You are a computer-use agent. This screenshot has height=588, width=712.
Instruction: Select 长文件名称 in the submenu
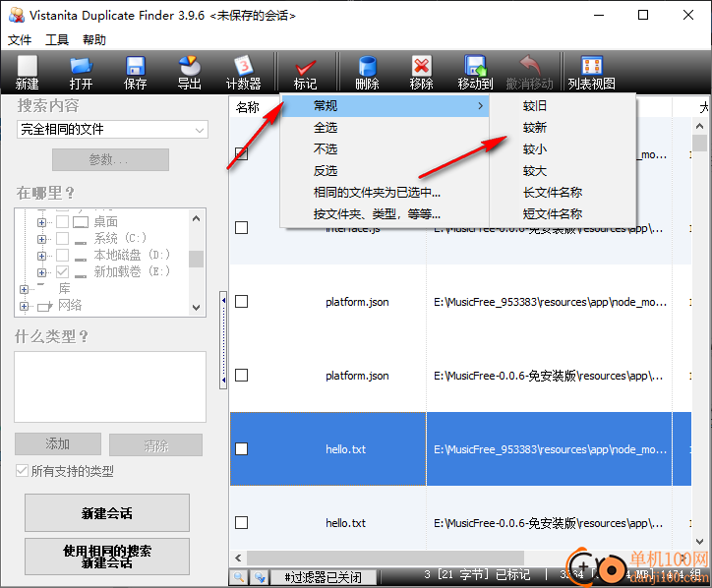[x=563, y=193]
